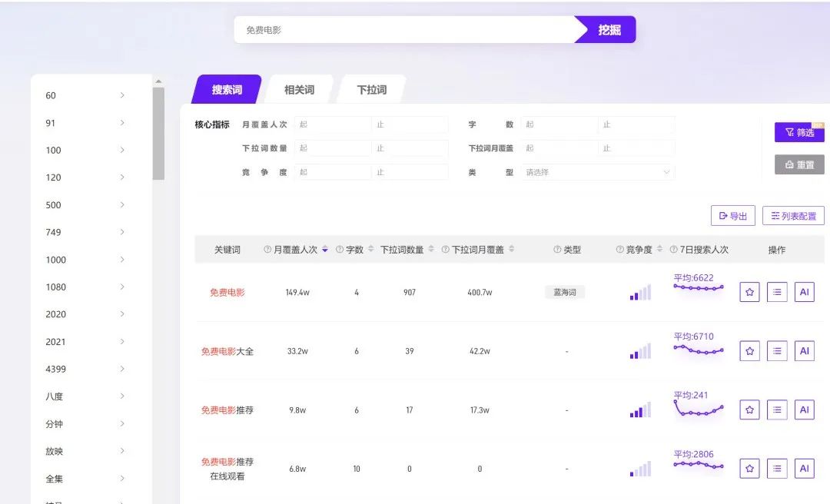Viewport: 830px width, 504px height.
Task: Expand the 八度 category chevron
Action: 122,396
